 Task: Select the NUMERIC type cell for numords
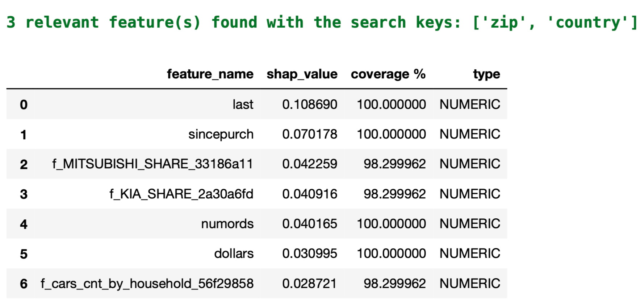click(469, 224)
